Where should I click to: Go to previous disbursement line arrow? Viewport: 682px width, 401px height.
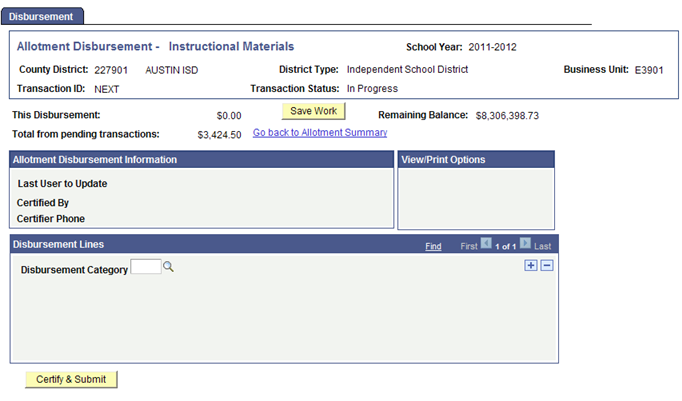click(x=486, y=243)
